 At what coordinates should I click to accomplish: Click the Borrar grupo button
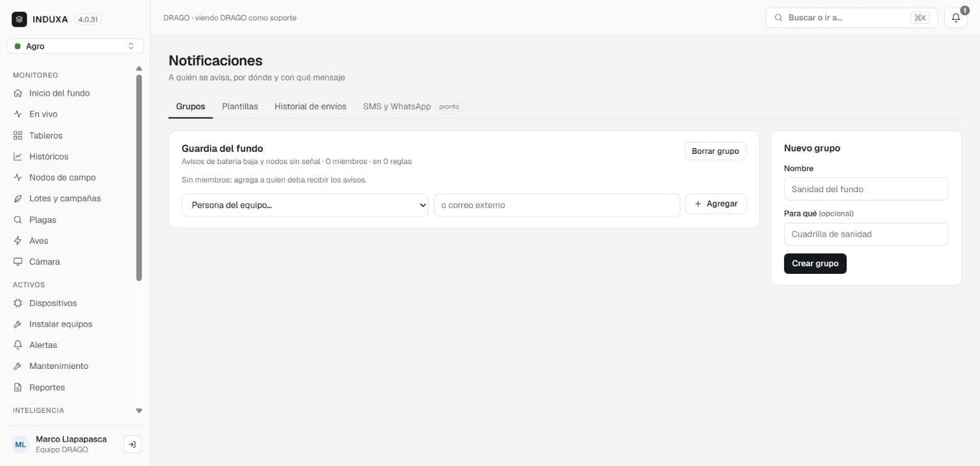(x=715, y=151)
